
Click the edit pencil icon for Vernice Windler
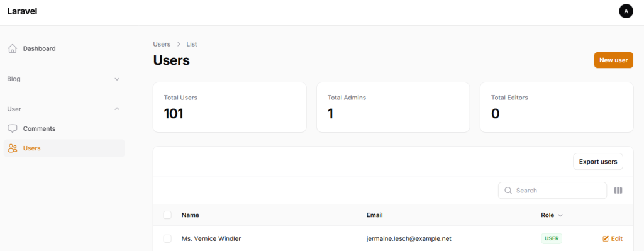606,238
